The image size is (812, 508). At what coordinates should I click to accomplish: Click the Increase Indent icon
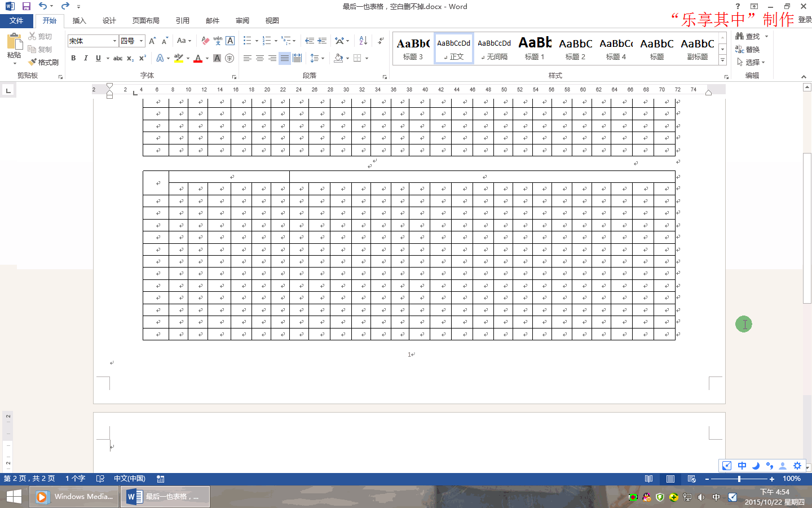(x=322, y=41)
